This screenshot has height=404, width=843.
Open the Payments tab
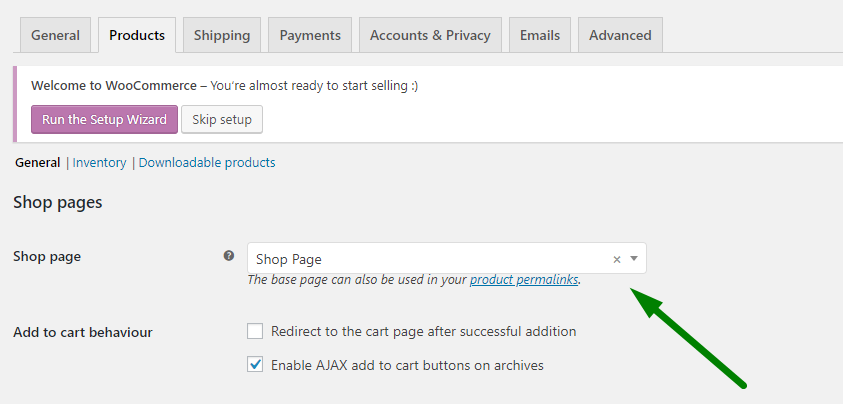click(310, 35)
